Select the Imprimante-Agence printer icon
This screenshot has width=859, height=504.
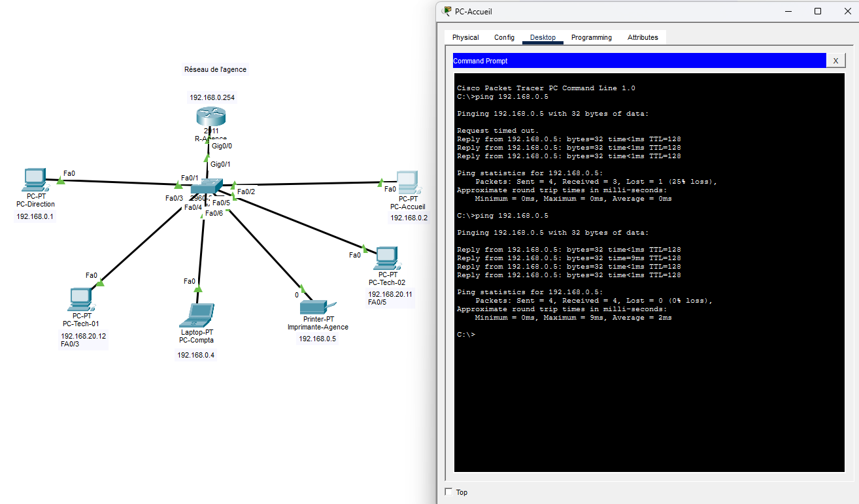point(318,307)
